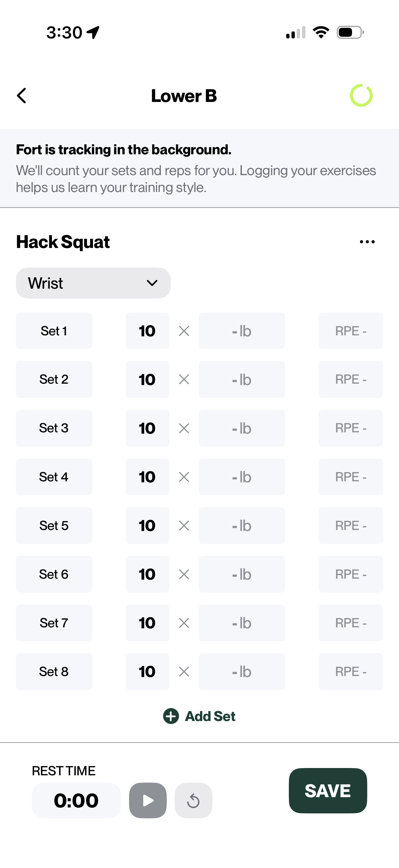Save the Hack Squat exercise log
Screen dimensions: 399x868
(x=328, y=791)
